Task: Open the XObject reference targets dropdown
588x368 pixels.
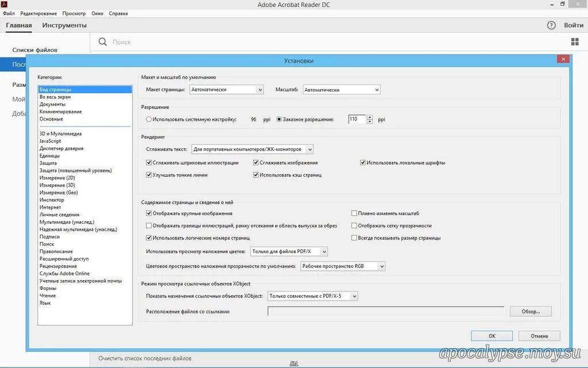Action: pyautogui.click(x=313, y=296)
